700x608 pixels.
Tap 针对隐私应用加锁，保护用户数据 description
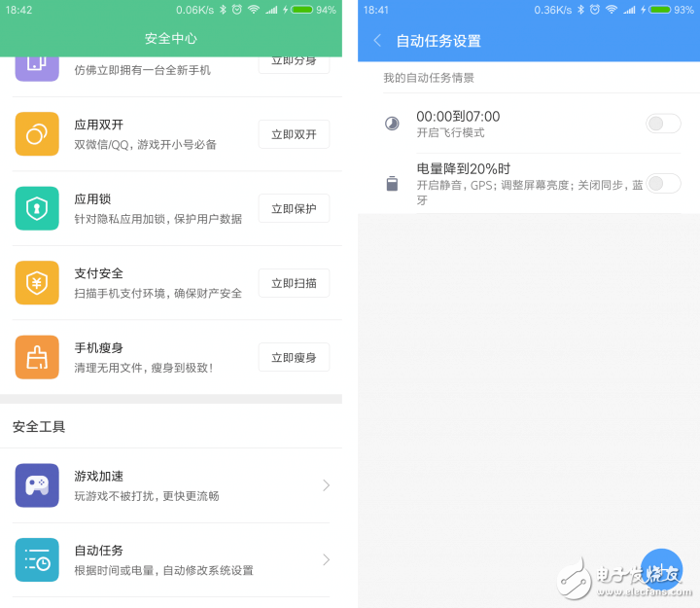click(x=158, y=219)
